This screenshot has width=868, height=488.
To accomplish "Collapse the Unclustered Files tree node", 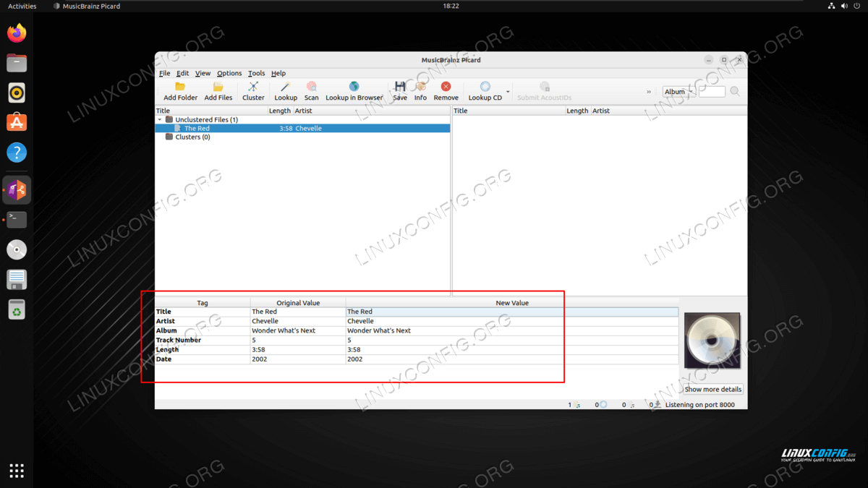I will 160,119.
